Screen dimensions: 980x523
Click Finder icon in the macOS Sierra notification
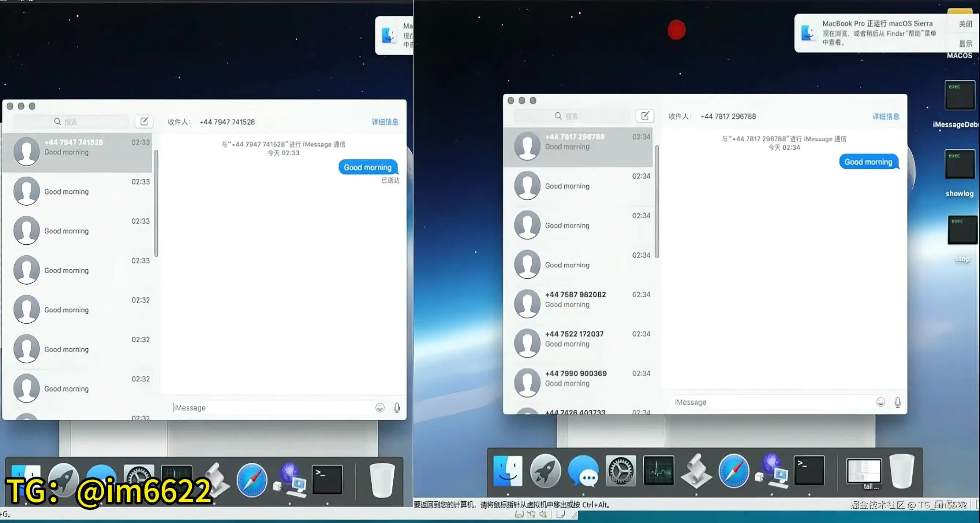[808, 33]
